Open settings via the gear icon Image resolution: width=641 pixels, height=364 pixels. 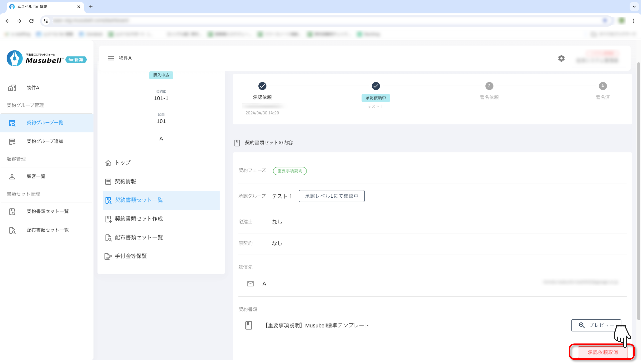pos(561,58)
